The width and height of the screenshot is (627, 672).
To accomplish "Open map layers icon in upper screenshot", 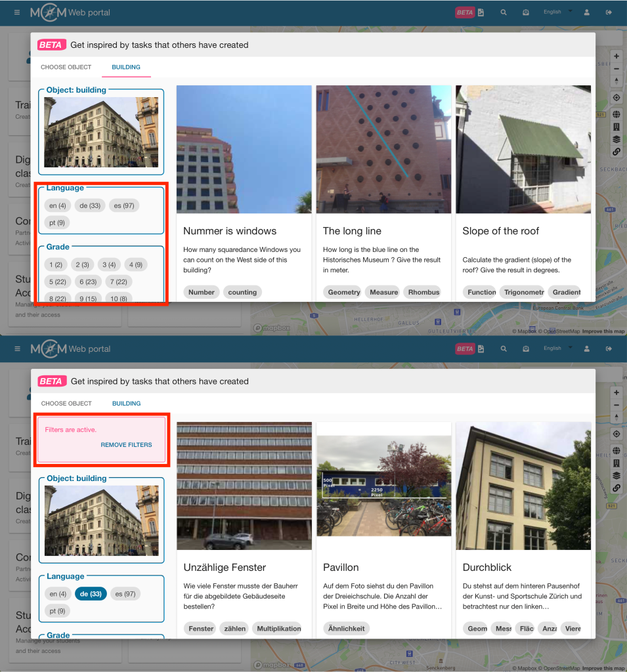I will point(616,139).
